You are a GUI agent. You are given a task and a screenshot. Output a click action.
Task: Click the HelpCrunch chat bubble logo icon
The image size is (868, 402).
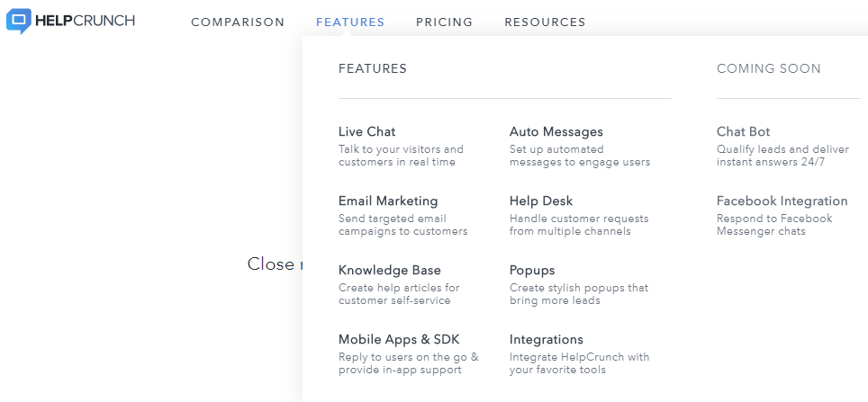(20, 21)
